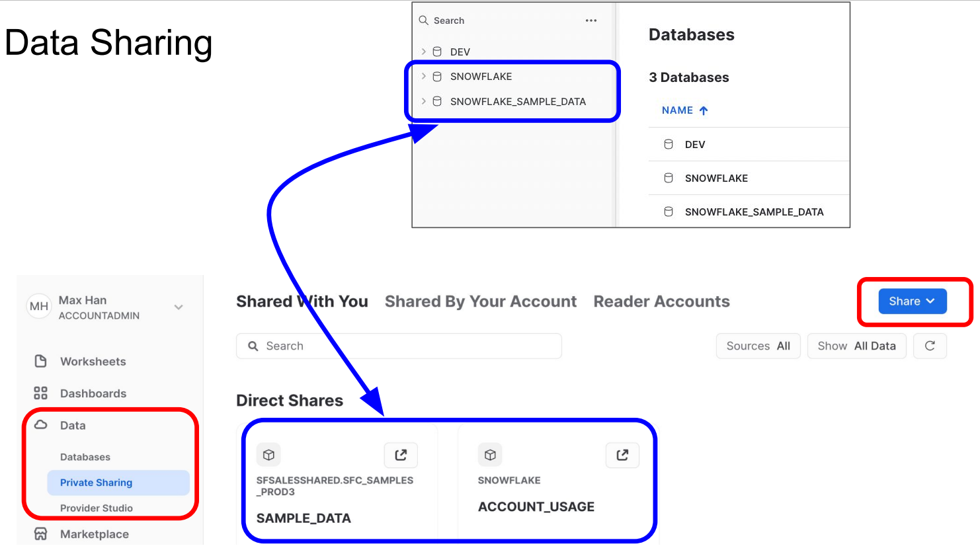This screenshot has width=980, height=552.
Task: Open the Max Han account chevron
Action: tap(179, 307)
